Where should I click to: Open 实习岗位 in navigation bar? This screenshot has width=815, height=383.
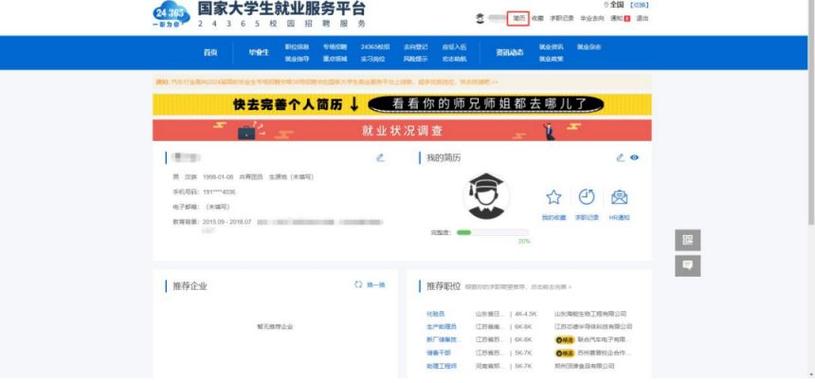[373, 59]
